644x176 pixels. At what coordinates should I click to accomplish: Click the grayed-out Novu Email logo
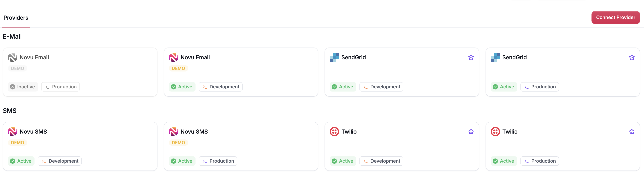[x=12, y=57]
